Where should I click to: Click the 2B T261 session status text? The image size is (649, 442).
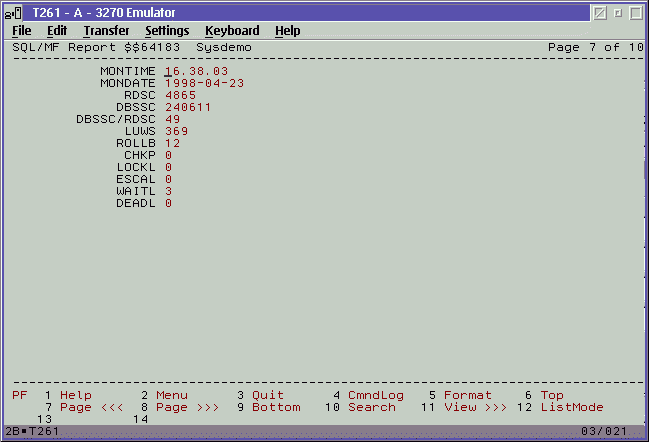click(x=32, y=431)
